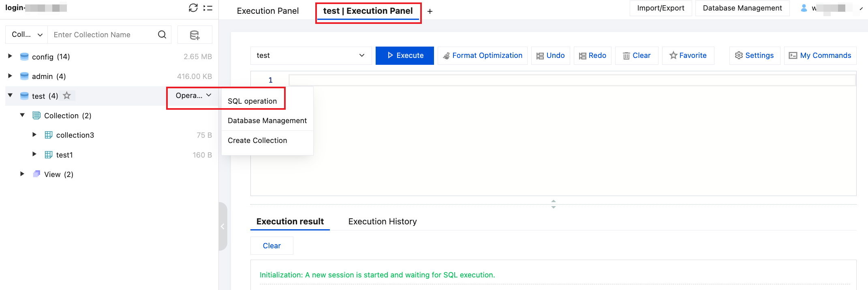The width and height of the screenshot is (868, 290).
Task: Click the Favorite star toolbar button
Action: 688,55
